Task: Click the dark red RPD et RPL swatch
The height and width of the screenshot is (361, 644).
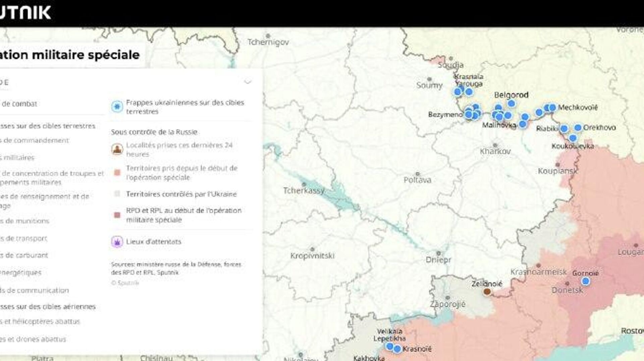Action: click(x=117, y=215)
